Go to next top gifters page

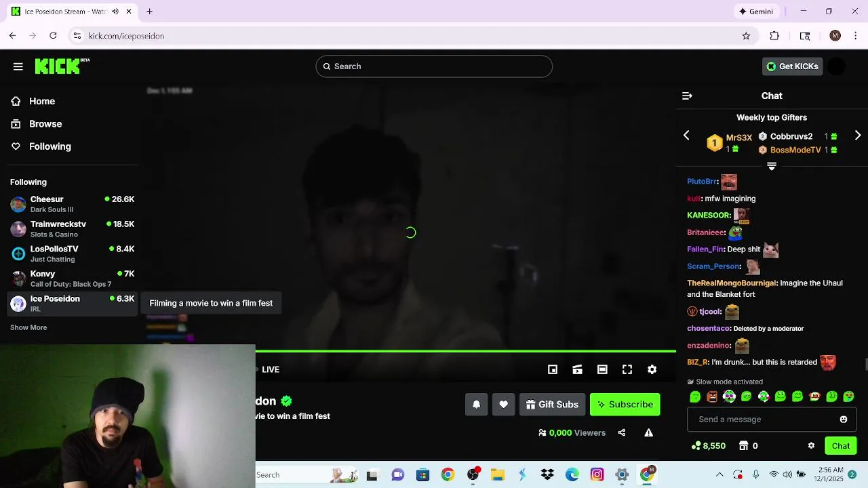point(858,136)
